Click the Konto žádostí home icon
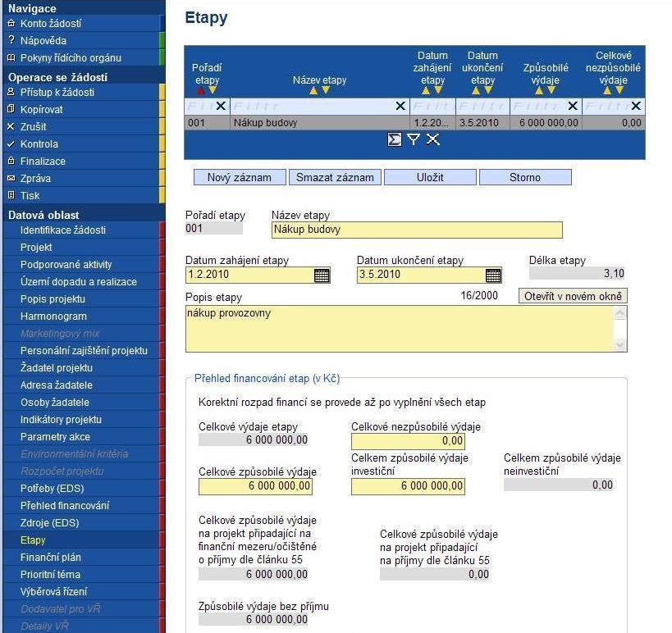 pos(11,23)
